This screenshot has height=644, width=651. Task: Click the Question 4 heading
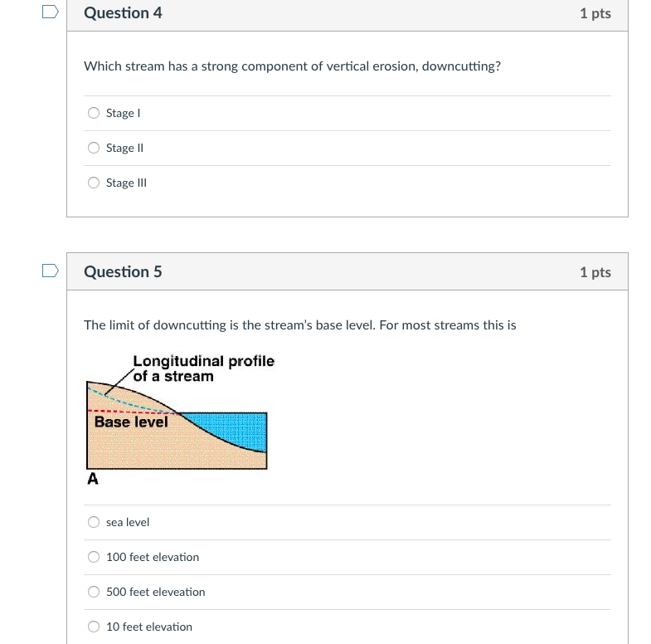tap(123, 12)
